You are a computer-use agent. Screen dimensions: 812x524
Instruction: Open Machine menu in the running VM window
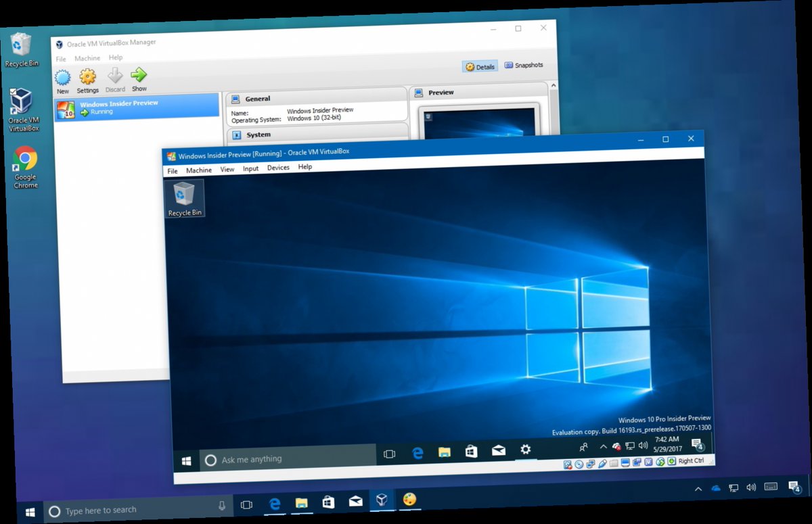199,170
